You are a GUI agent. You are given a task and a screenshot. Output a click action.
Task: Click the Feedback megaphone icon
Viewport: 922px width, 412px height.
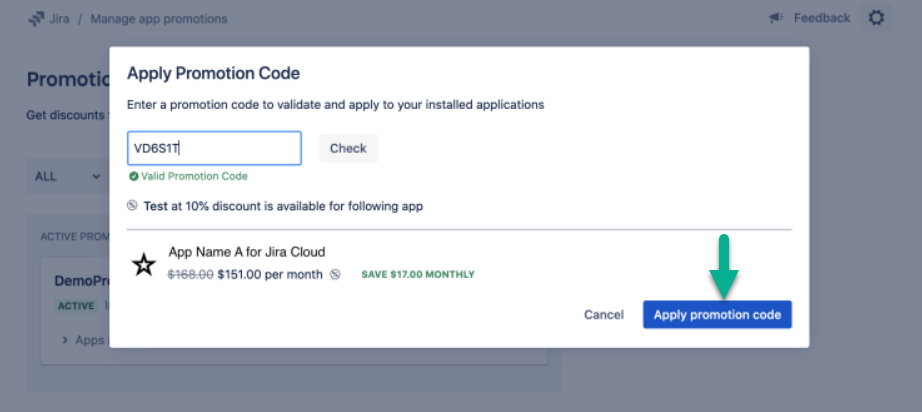775,18
